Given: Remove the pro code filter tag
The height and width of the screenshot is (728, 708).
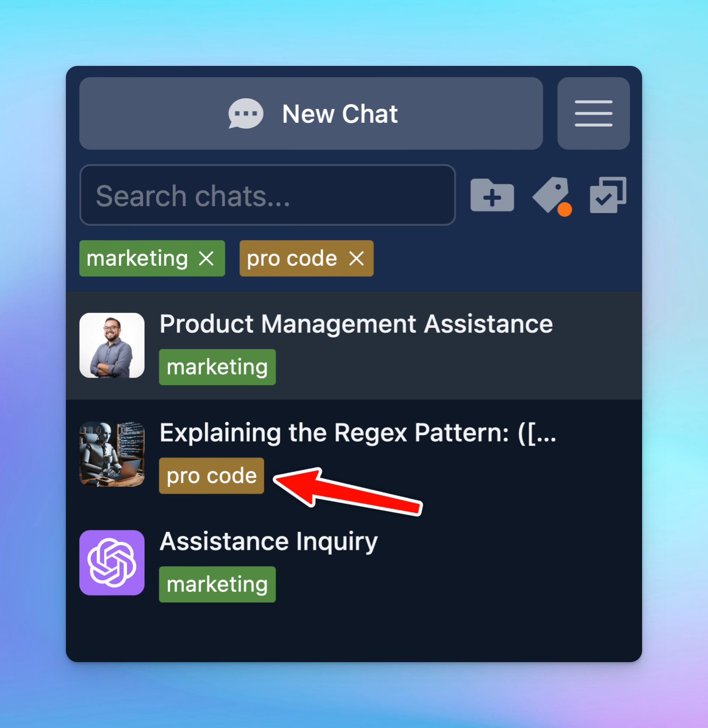Looking at the screenshot, I should click(x=357, y=259).
